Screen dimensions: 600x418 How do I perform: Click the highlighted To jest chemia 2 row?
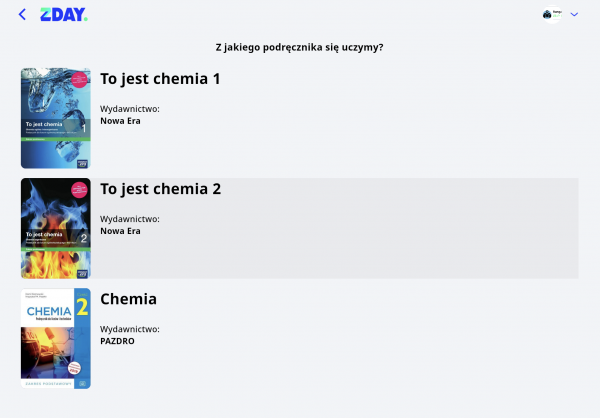tap(300, 228)
